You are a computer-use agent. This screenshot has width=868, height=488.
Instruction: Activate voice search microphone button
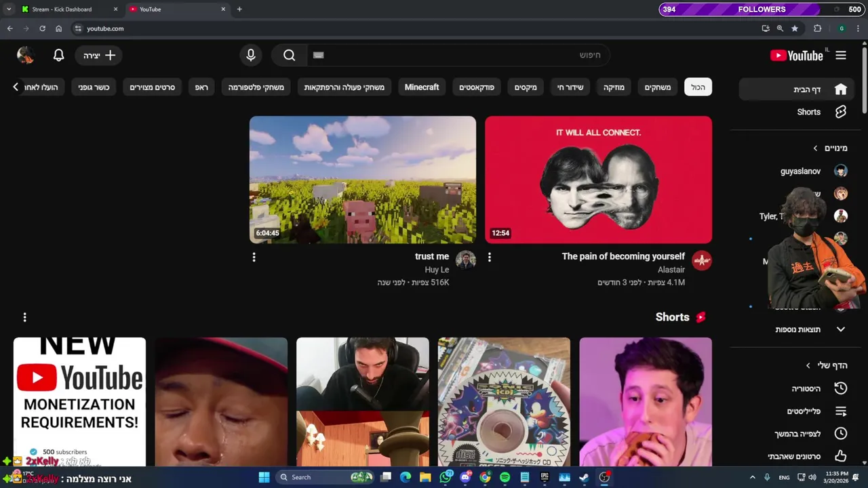pyautogui.click(x=251, y=56)
